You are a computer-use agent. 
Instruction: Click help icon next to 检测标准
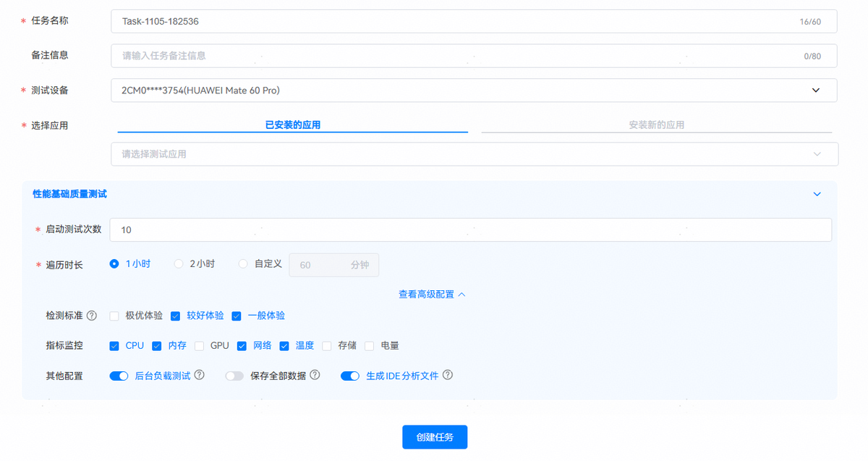point(92,316)
